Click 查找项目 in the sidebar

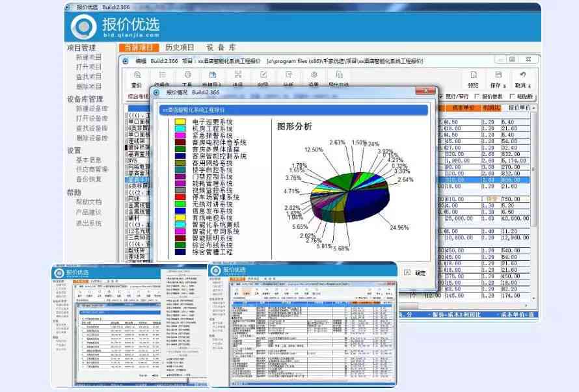88,77
